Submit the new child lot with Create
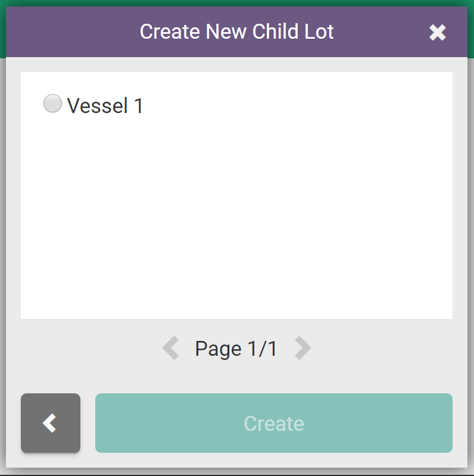The width and height of the screenshot is (474, 476). coord(273,423)
